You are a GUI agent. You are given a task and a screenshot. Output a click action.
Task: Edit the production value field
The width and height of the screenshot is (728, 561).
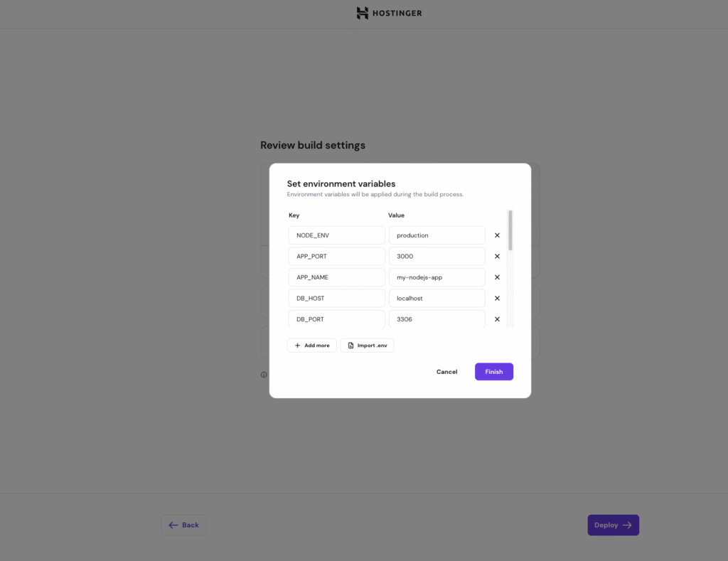click(437, 235)
